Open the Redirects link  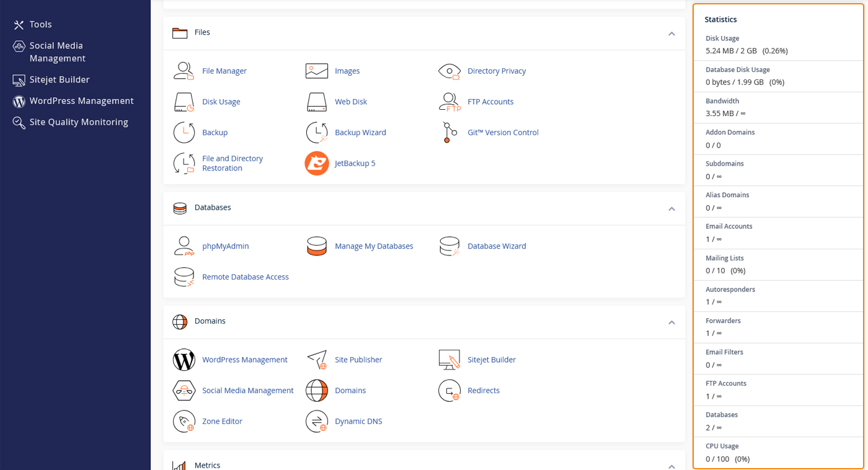point(483,391)
